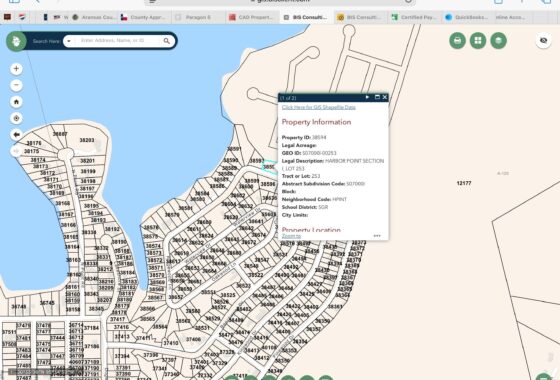Open the search type dropdown arrow
Image resolution: width=560 pixels, height=380 pixels.
click(x=69, y=41)
